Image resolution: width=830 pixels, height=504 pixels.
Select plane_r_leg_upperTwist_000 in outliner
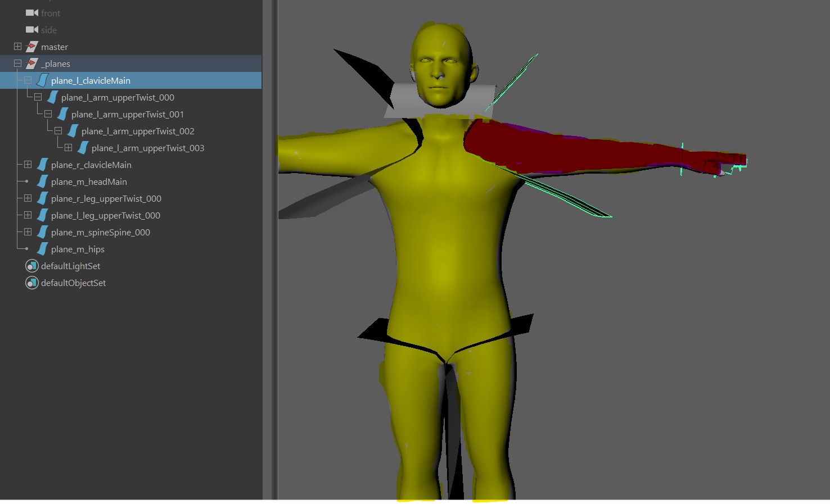coord(106,199)
